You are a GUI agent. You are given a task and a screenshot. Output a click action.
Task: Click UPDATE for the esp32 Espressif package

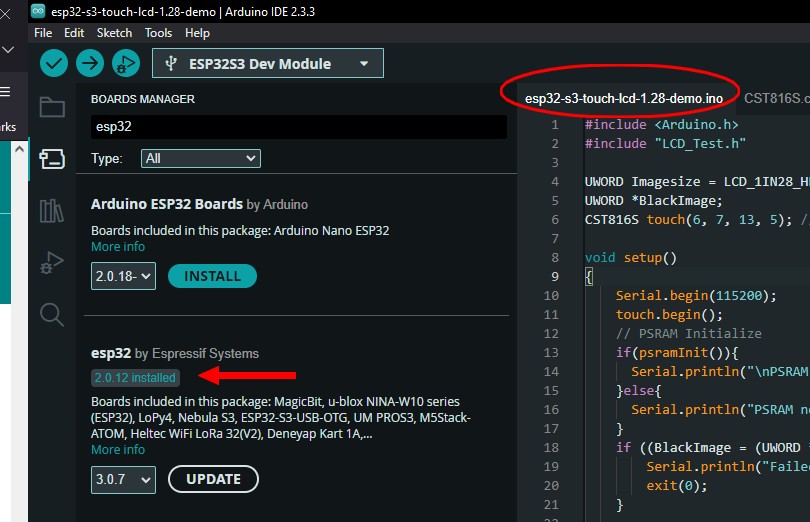click(213, 479)
